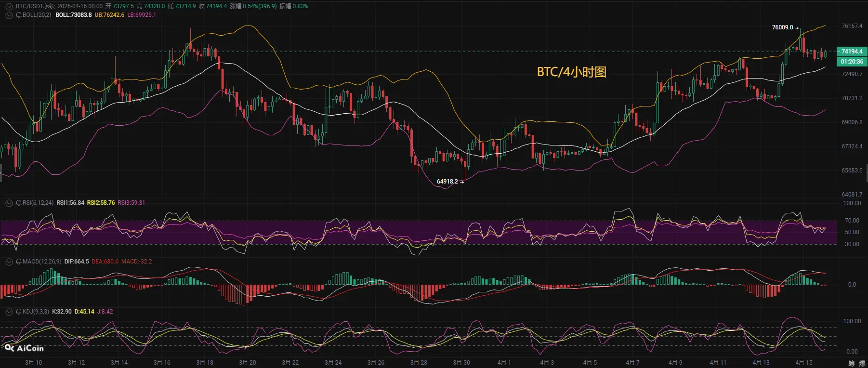The image size is (868, 368).
Task: Click the RSI2:58.76 value
Action: point(101,203)
